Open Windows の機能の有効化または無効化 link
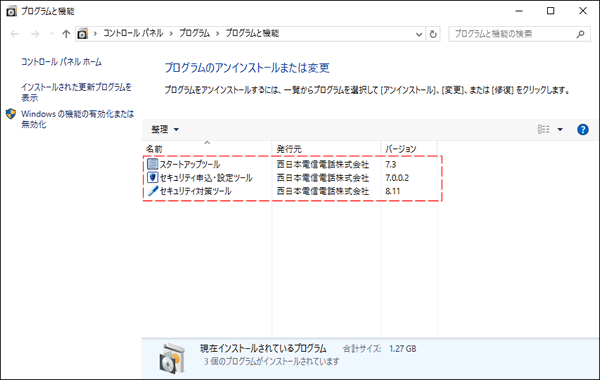 coord(78,119)
